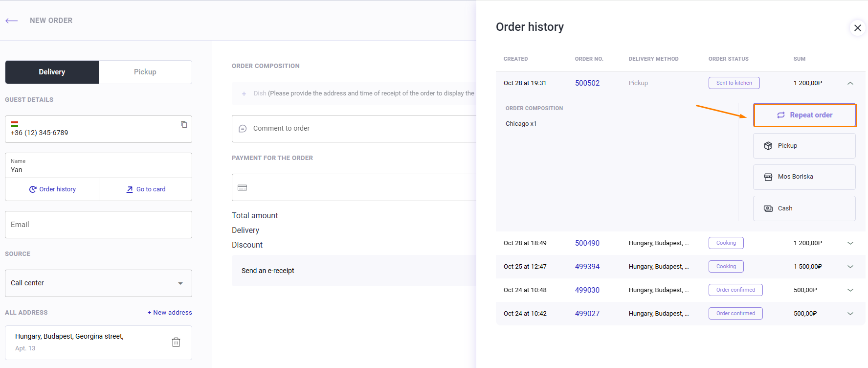
Task: Click the Send an e-receipt row
Action: point(354,271)
